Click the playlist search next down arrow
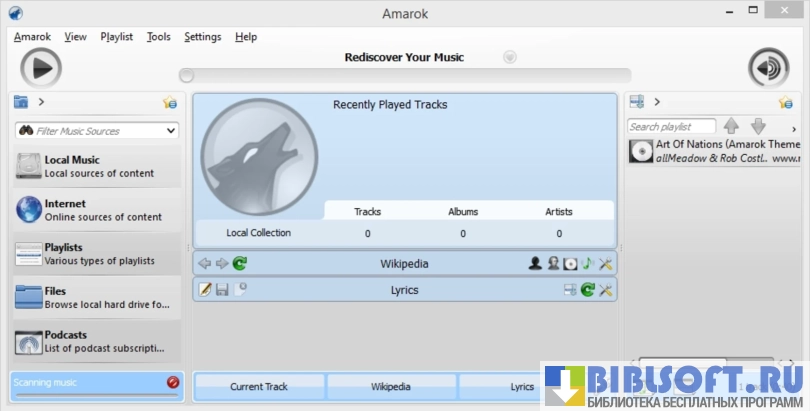The height and width of the screenshot is (411, 810). click(x=758, y=126)
